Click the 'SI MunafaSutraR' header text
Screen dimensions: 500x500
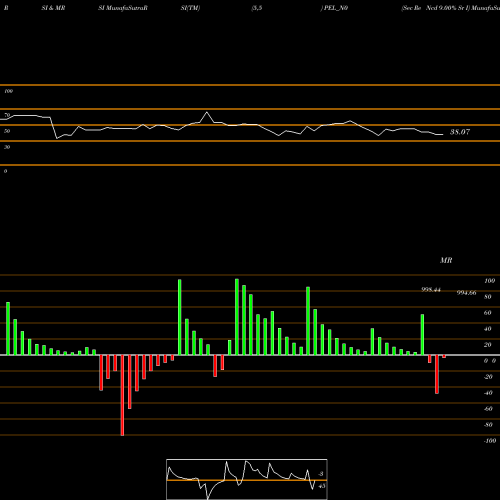pyautogui.click(x=123, y=8)
